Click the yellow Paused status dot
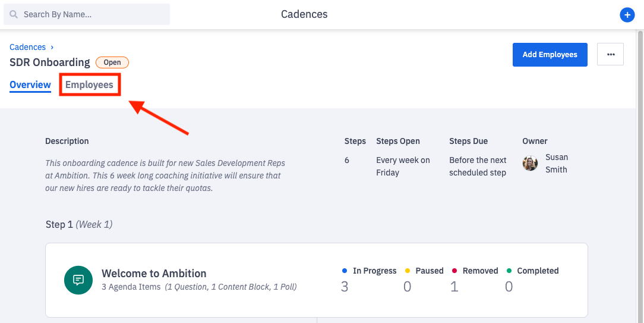Screen dimensions: 644x323 pos(407,271)
